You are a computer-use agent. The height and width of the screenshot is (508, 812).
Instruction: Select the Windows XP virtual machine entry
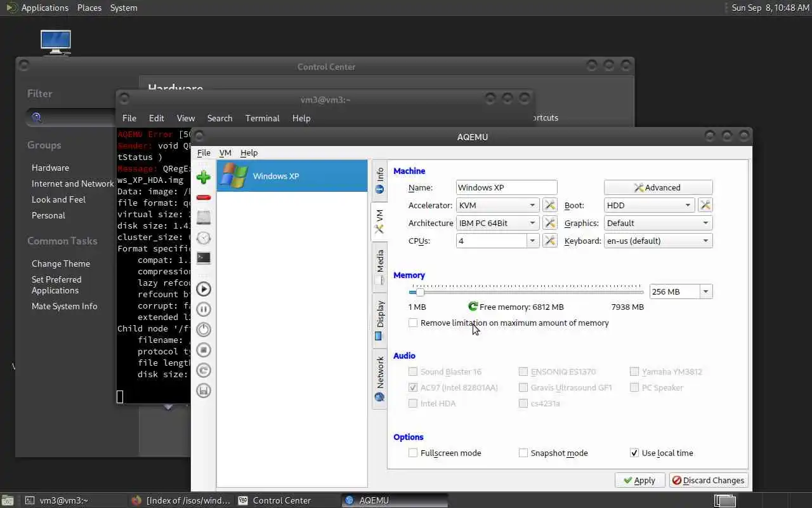pos(292,176)
